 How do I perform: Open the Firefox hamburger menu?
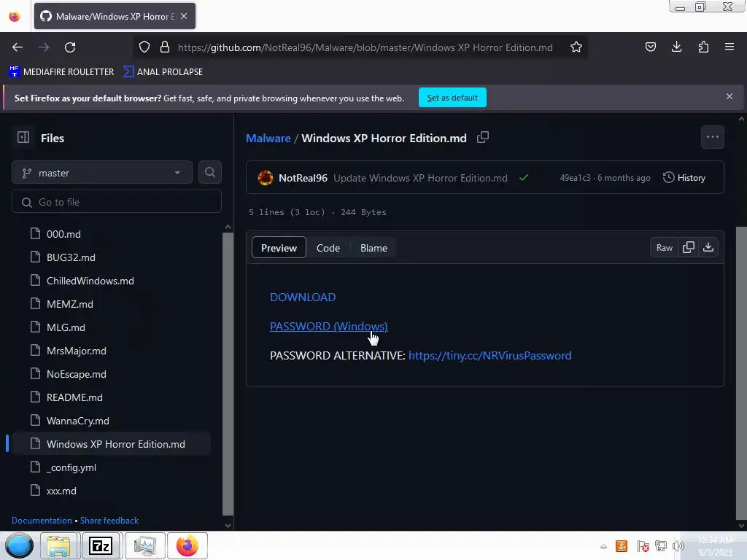tap(729, 47)
